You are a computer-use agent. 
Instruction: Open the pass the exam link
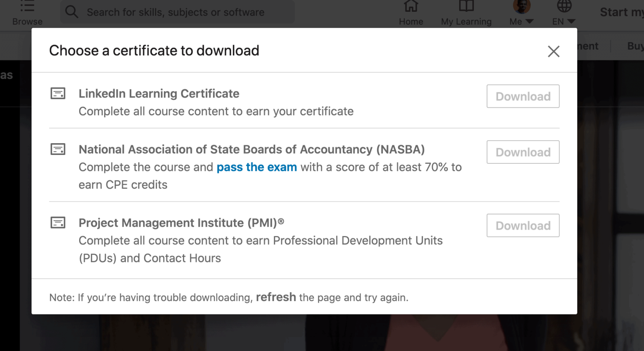256,167
